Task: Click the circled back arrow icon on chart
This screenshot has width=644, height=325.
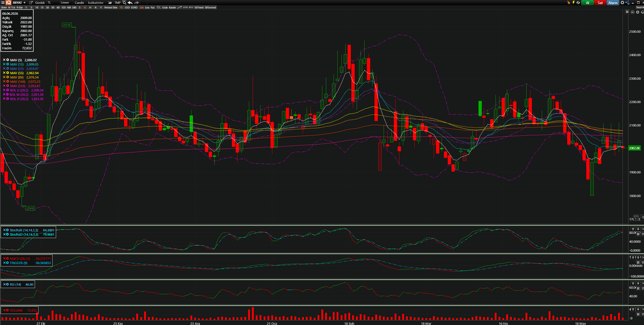Action: click(x=633, y=12)
